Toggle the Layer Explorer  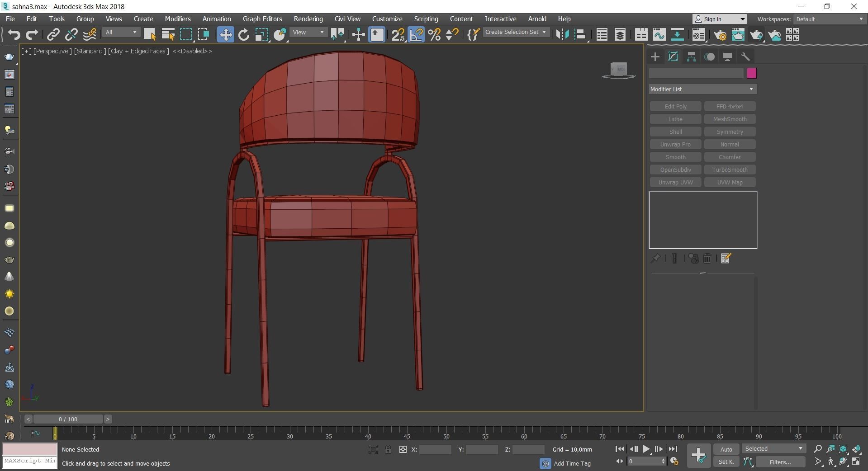point(620,35)
